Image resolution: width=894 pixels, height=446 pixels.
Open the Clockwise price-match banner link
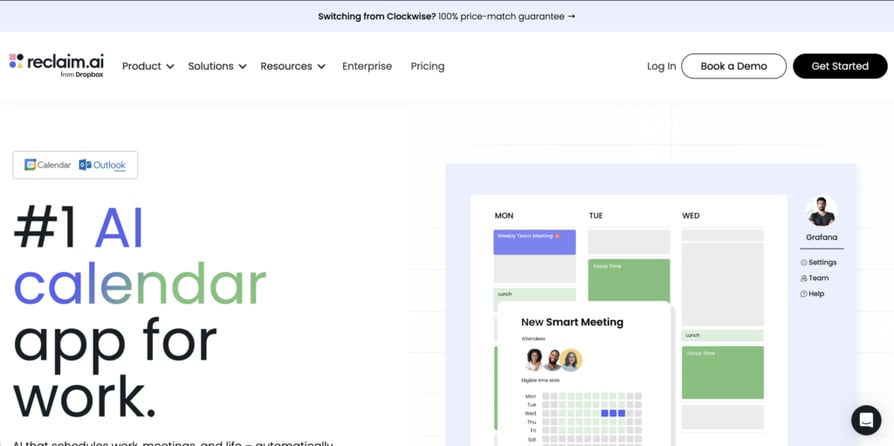(446, 17)
